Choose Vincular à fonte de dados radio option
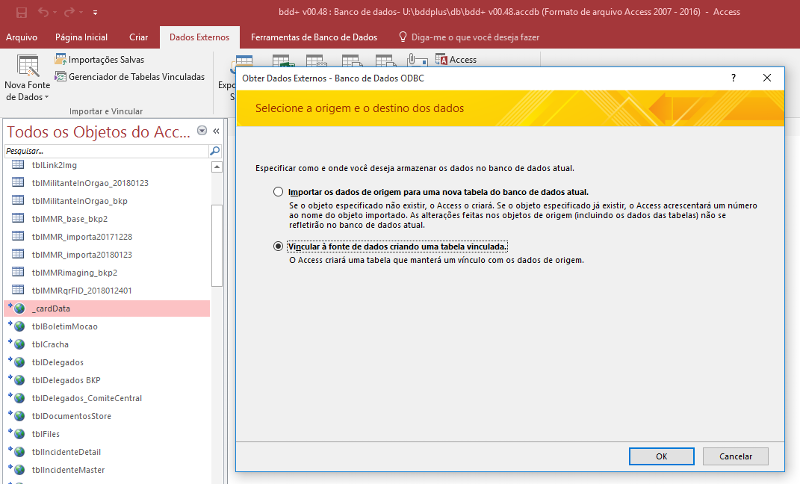 click(x=278, y=246)
